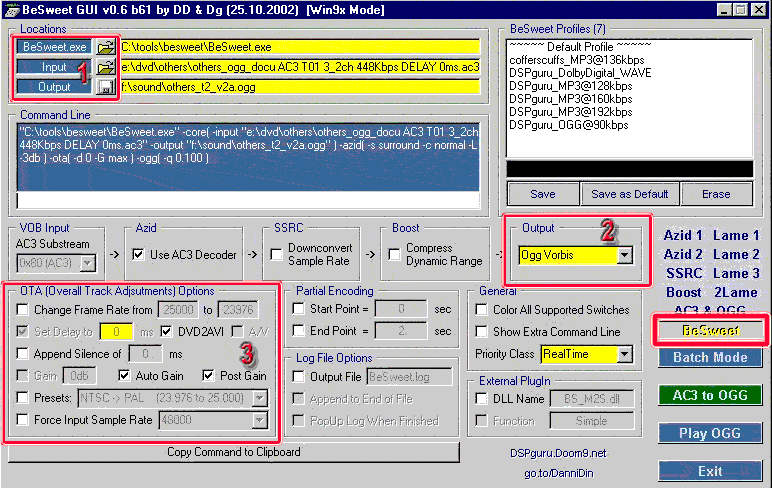772x488 pixels.
Task: Open the DSPguru.Doom9.net link
Action: pyautogui.click(x=558, y=453)
